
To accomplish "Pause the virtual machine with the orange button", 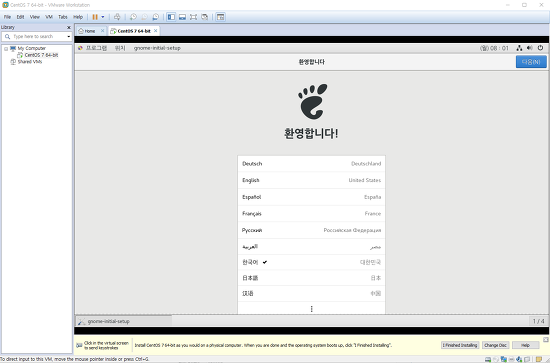I will point(95,17).
